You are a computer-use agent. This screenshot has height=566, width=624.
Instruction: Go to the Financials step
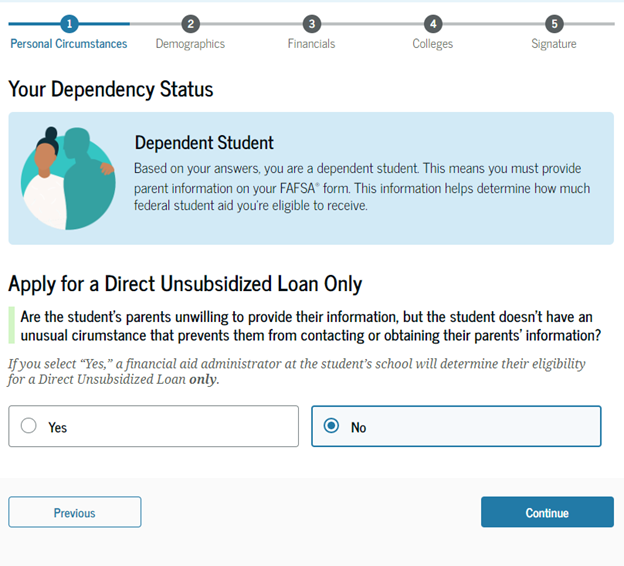tap(311, 44)
